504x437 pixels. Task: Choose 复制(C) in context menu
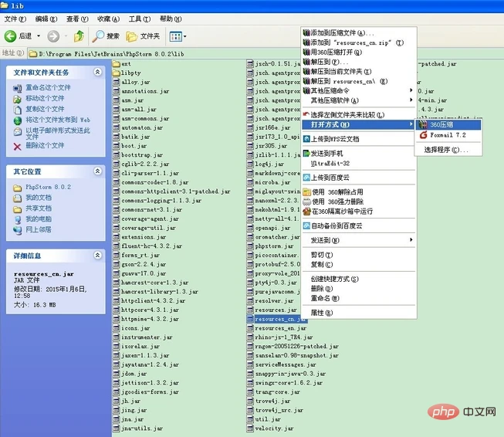pyautogui.click(x=358, y=264)
